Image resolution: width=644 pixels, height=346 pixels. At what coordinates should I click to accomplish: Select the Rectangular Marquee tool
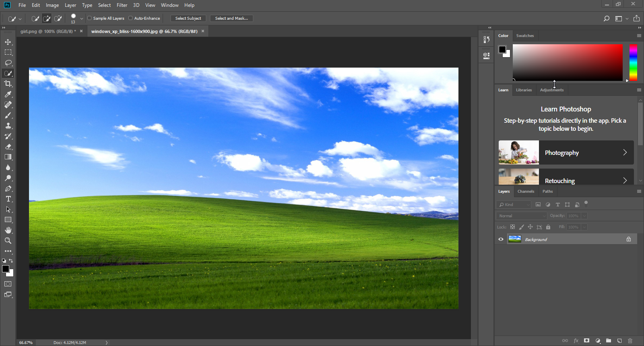pyautogui.click(x=8, y=52)
